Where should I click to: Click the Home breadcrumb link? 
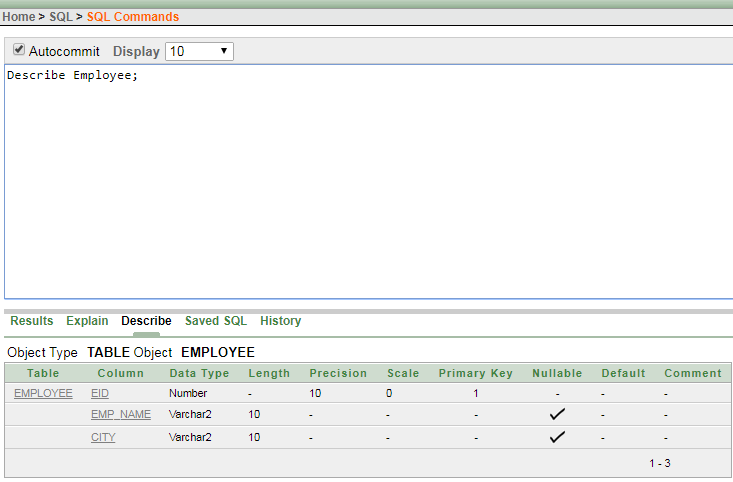(19, 17)
